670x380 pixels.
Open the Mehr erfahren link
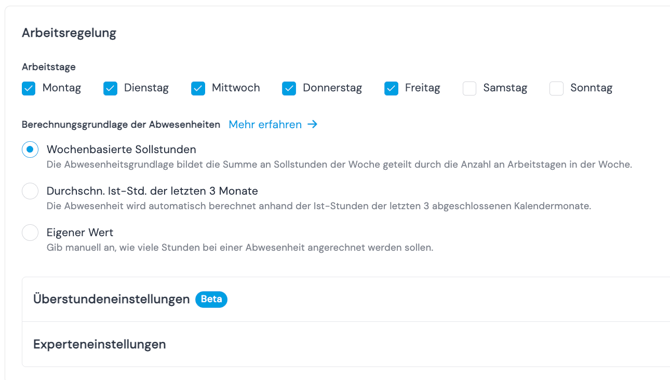(265, 124)
